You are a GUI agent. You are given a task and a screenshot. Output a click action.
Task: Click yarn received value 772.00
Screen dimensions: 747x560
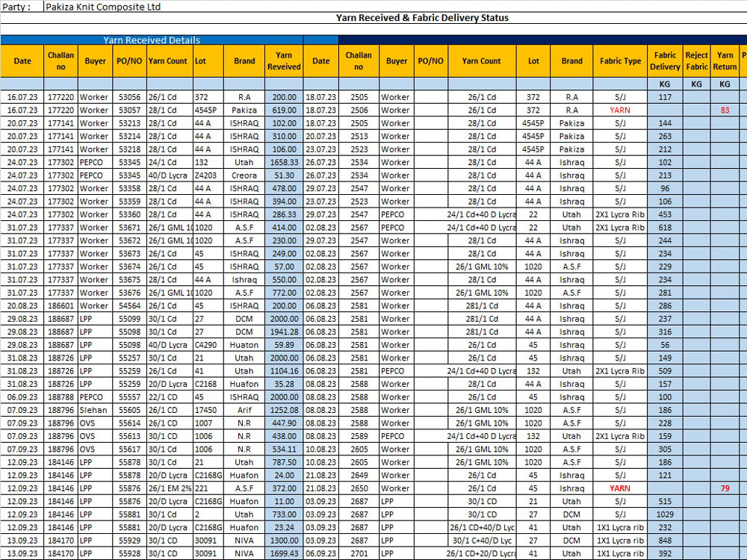click(284, 293)
